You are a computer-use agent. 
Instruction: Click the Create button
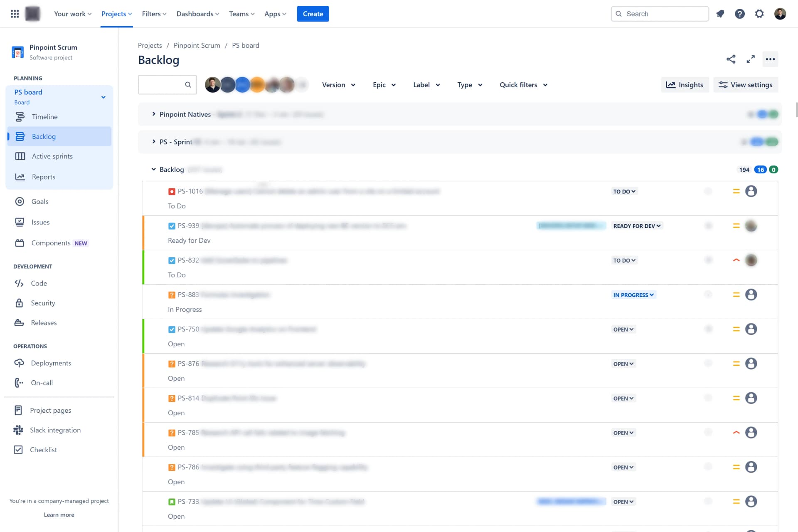[x=313, y=14]
